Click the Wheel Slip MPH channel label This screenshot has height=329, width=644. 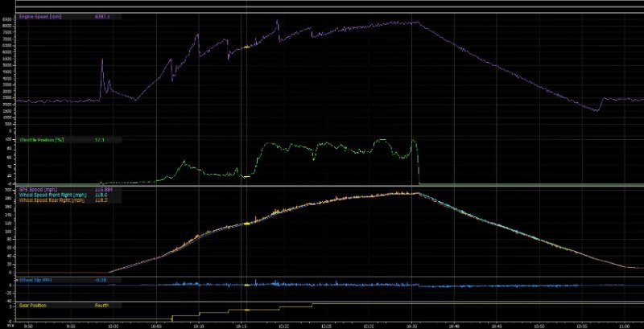tap(38, 280)
